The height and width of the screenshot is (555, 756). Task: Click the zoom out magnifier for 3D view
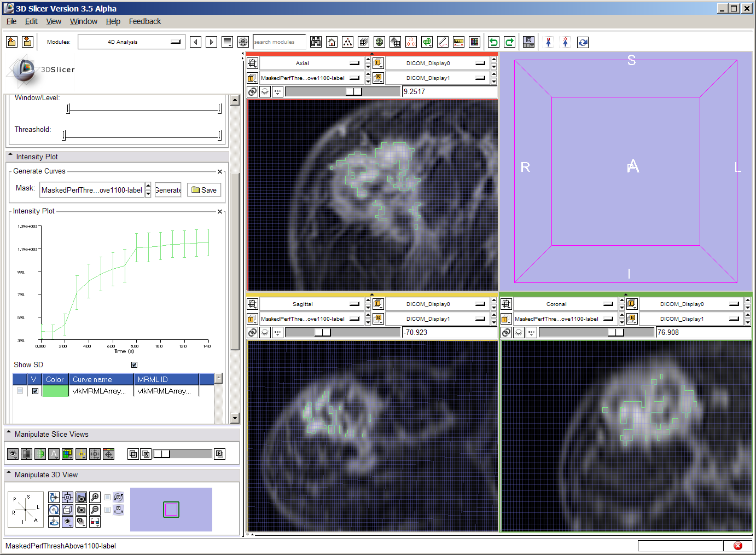click(95, 510)
